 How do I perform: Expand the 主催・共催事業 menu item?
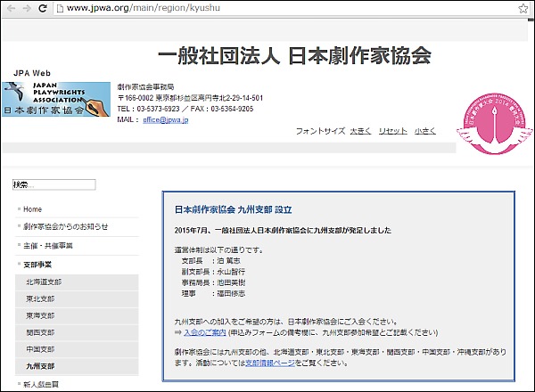(x=48, y=245)
